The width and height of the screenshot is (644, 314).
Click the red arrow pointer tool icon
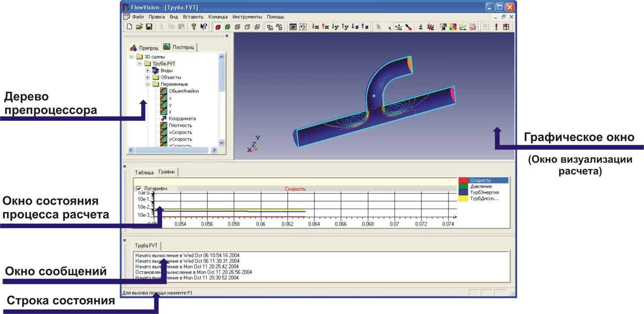(x=409, y=27)
